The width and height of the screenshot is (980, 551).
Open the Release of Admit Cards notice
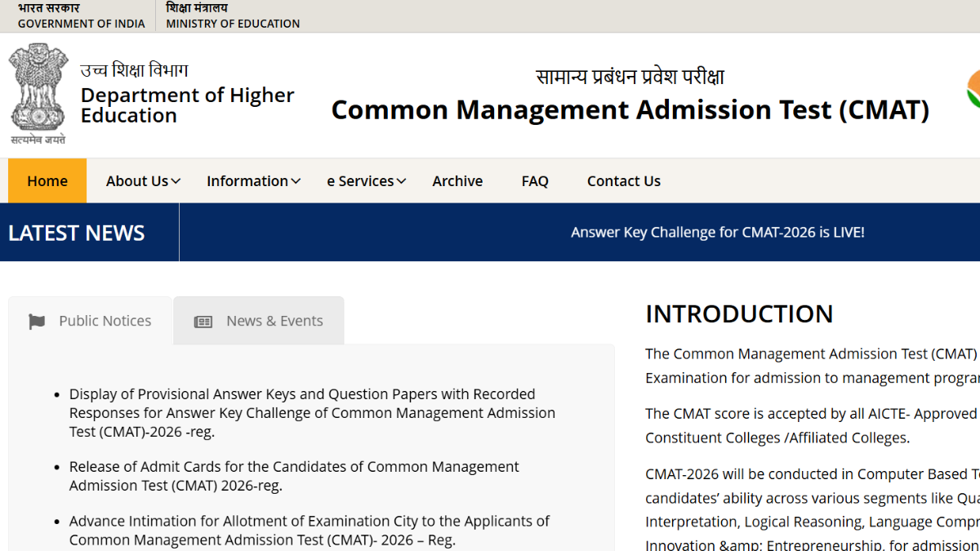294,476
